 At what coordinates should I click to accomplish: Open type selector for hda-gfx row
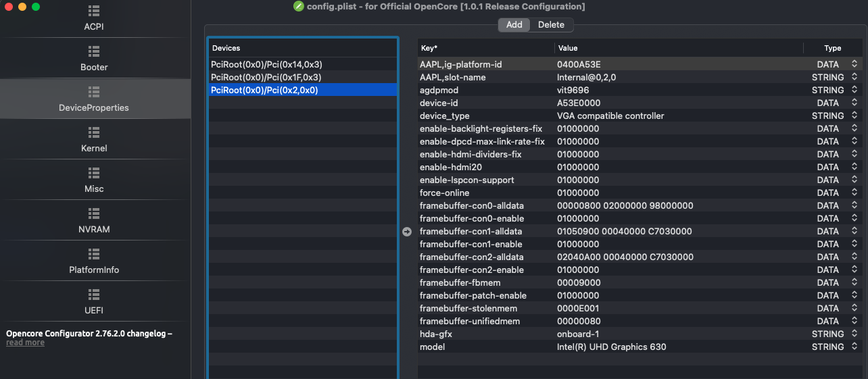(x=854, y=334)
